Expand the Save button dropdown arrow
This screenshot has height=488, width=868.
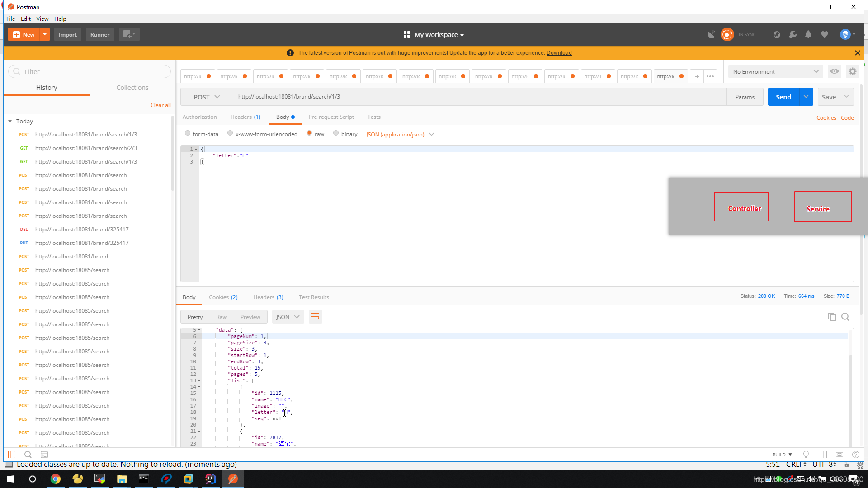(847, 97)
